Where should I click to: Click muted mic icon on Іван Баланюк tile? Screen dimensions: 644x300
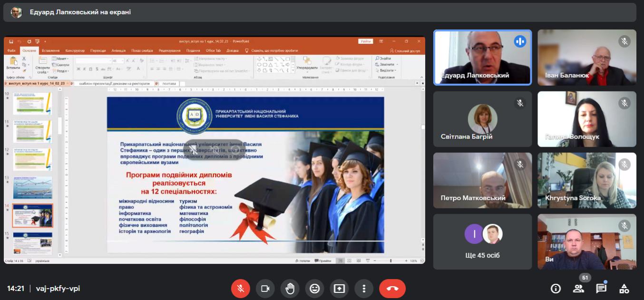(624, 41)
